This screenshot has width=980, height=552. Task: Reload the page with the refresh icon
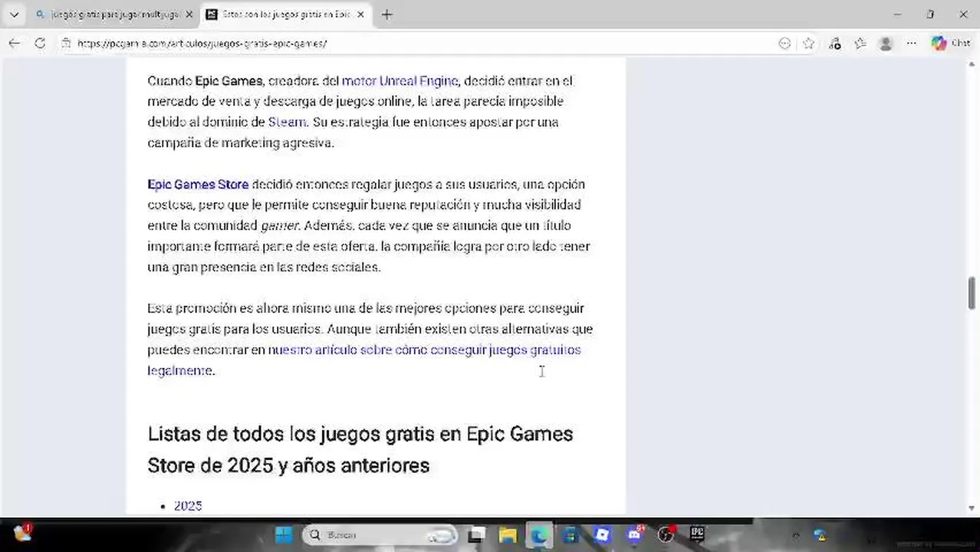tap(40, 44)
